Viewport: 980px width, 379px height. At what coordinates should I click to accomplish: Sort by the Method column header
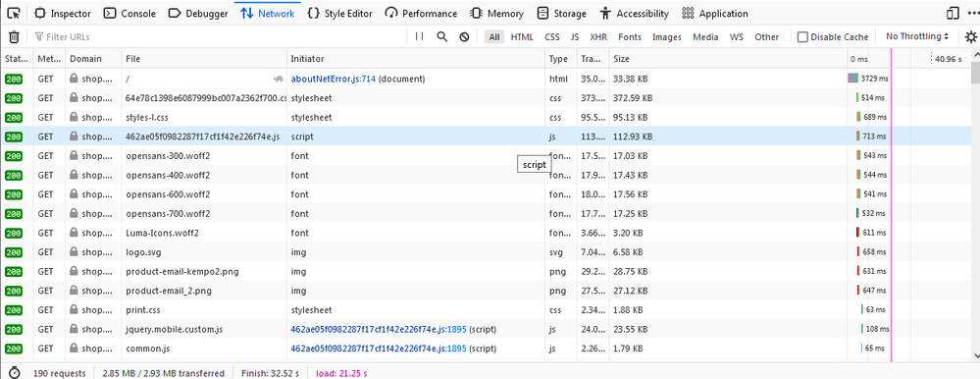click(49, 59)
